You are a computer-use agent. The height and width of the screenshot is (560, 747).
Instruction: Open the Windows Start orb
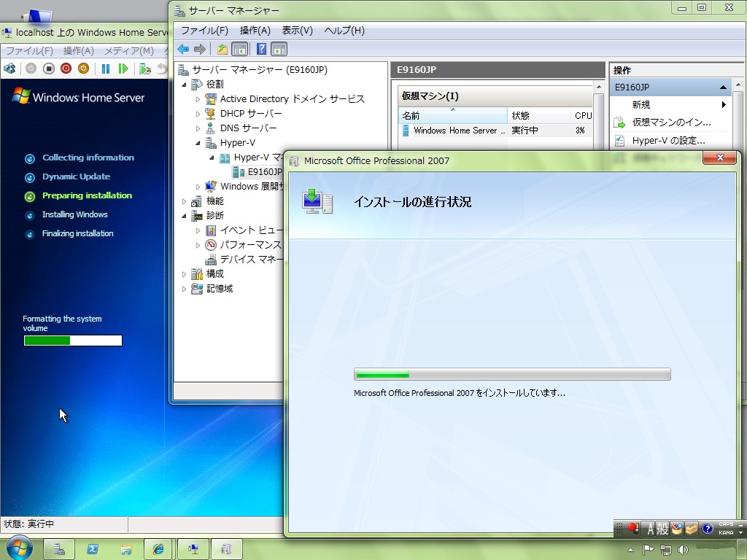click(x=19, y=548)
